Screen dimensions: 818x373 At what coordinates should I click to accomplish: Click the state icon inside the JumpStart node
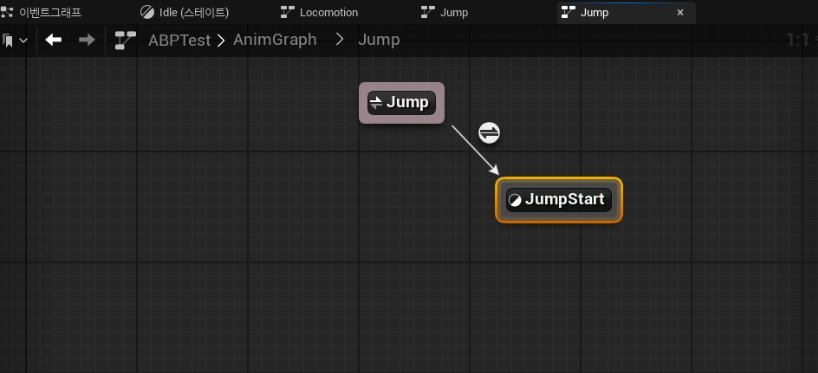pos(515,200)
